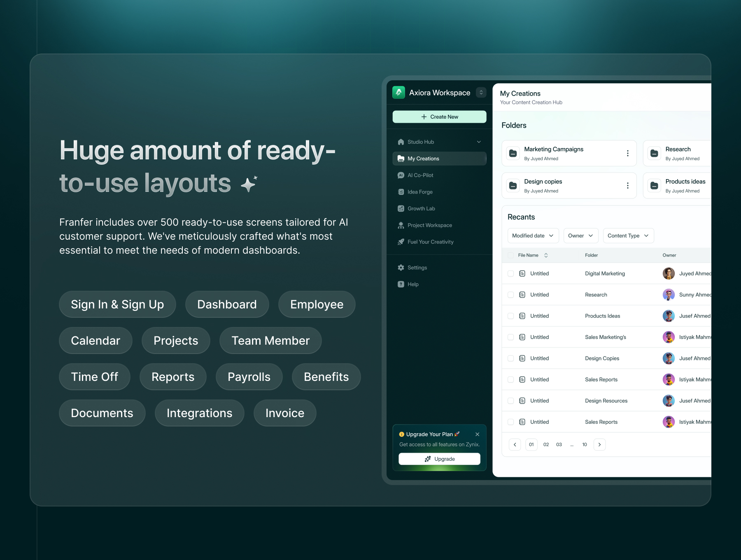Select the Reports pill
Image resolution: width=741 pixels, height=560 pixels.
[173, 377]
